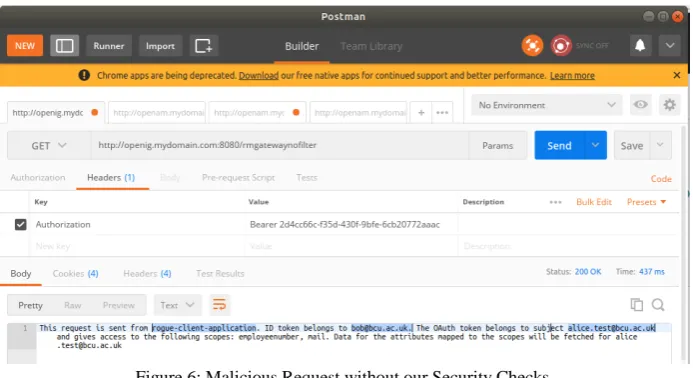Click the red sync status icon
Screen dimensions: 693x378
point(561,46)
